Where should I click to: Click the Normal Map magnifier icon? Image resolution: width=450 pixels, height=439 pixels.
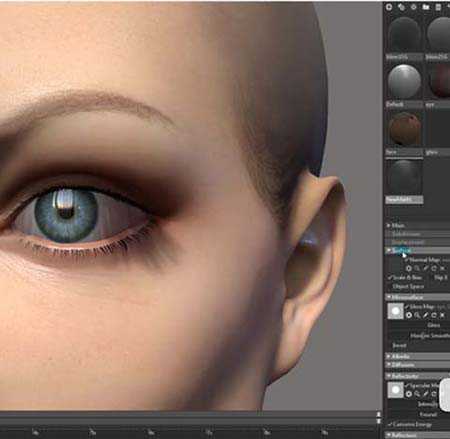pyautogui.click(x=417, y=268)
